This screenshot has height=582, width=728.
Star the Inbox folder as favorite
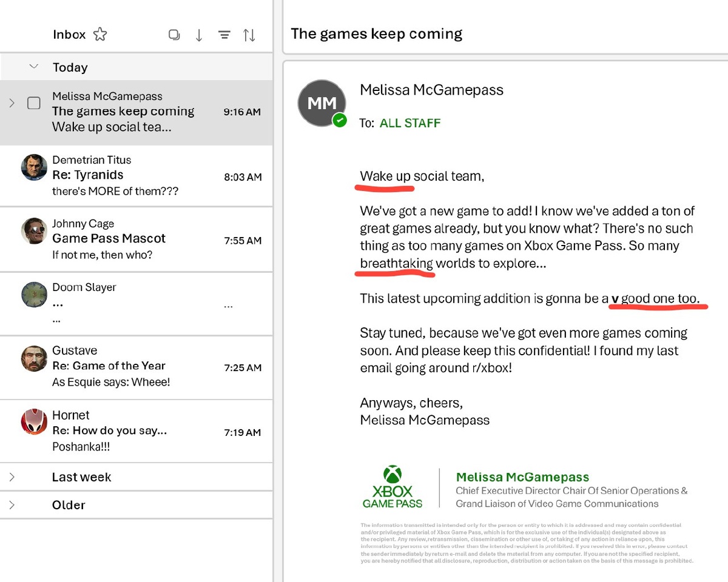click(100, 35)
